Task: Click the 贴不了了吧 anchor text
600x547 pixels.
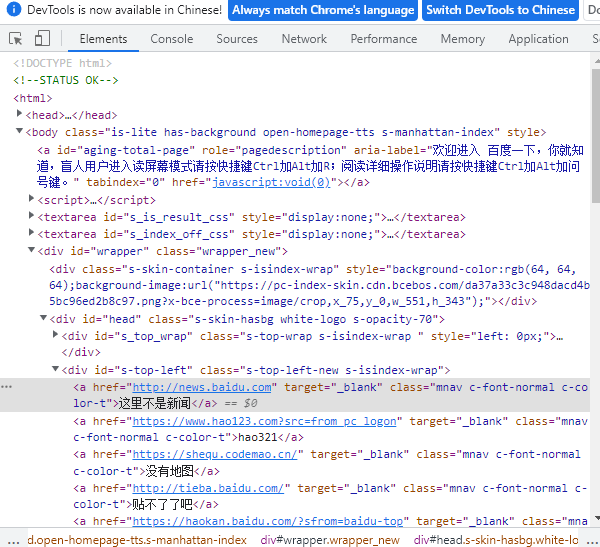Action: click(162, 505)
